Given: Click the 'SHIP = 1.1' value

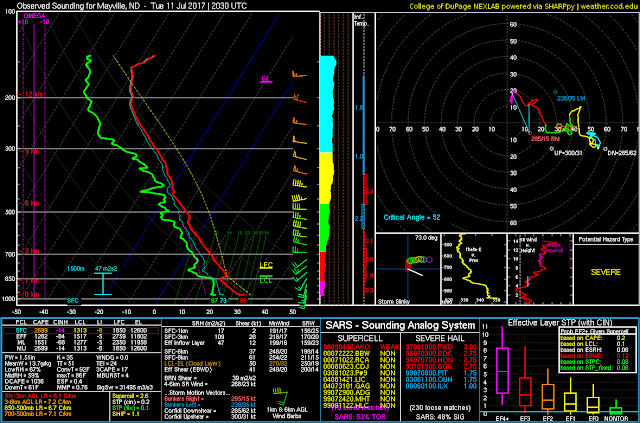Looking at the screenshot, I should coord(124,414).
